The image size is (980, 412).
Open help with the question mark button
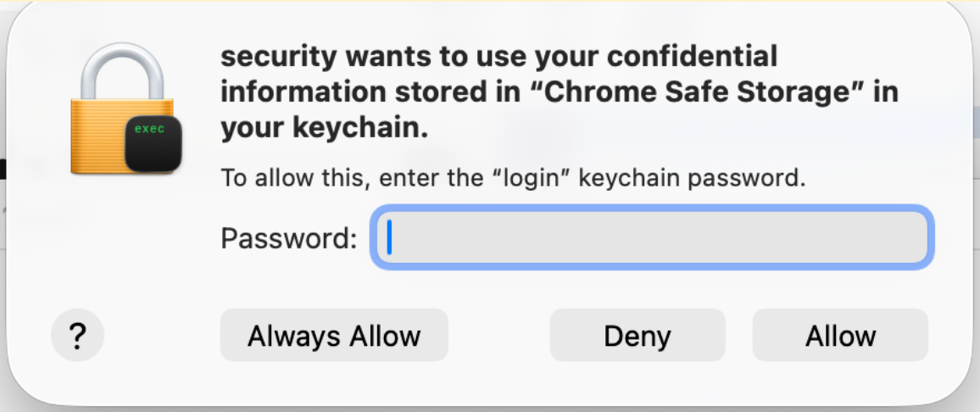(77, 337)
